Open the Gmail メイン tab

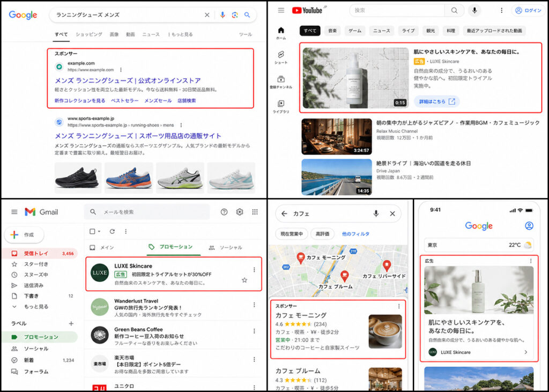click(x=102, y=247)
